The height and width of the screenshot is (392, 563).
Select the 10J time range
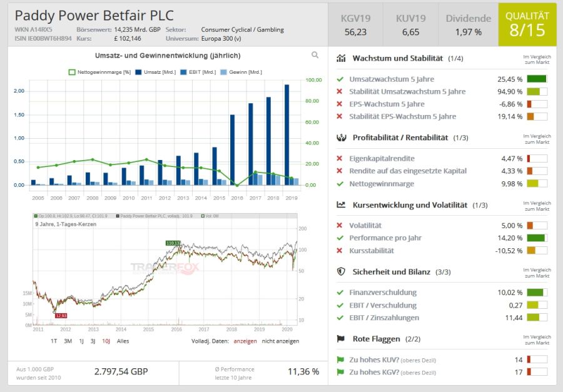106,341
